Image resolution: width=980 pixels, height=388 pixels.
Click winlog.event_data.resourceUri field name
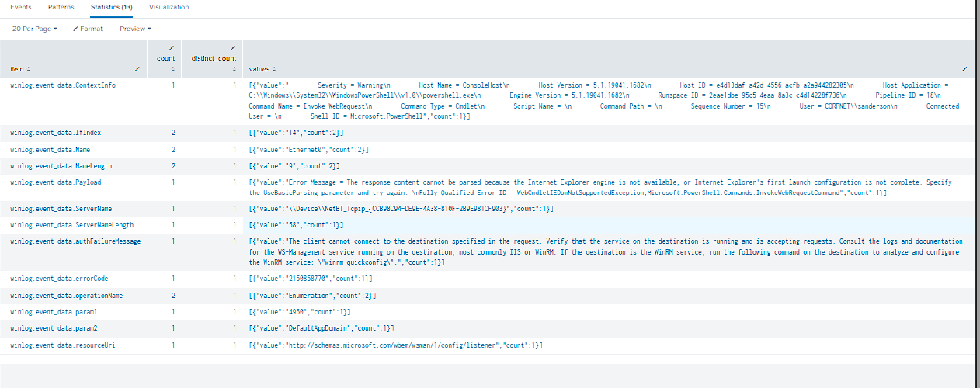(63, 345)
